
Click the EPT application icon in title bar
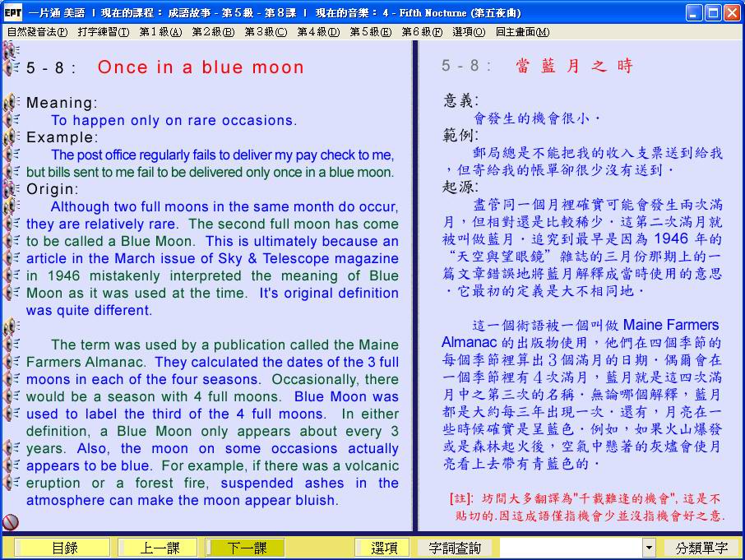click(x=13, y=13)
